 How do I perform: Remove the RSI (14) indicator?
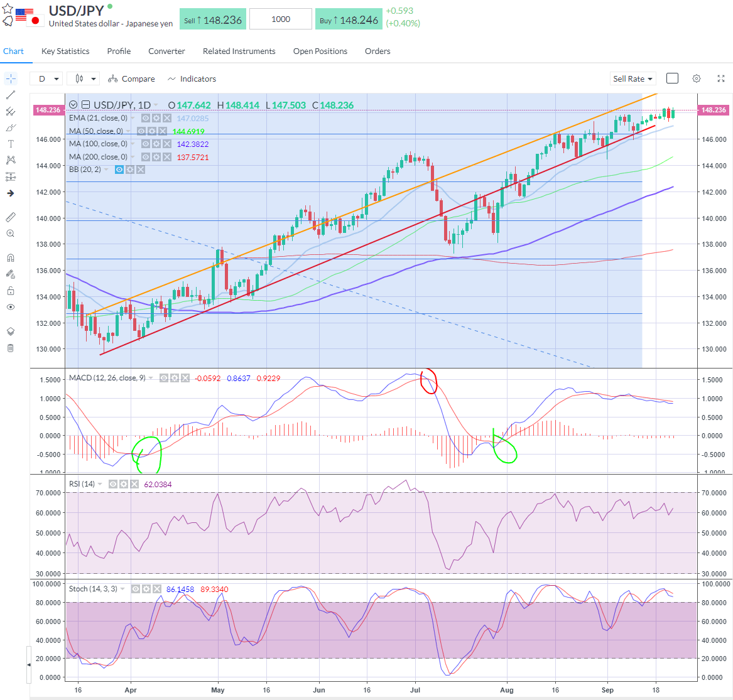134,484
